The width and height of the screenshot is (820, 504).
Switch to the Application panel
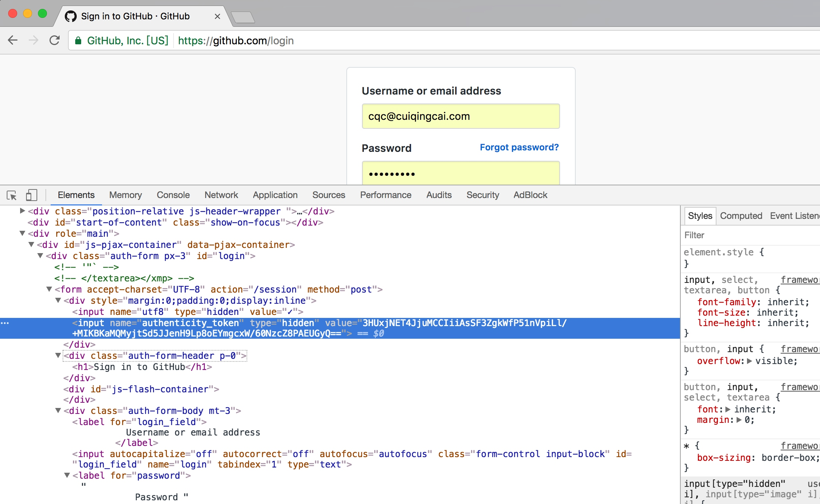click(274, 195)
